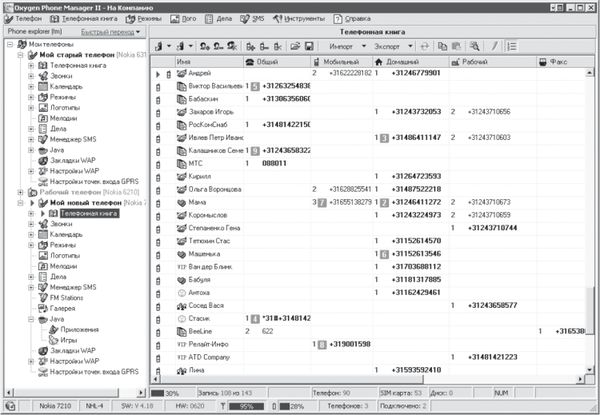Screen dimensions: 600x415
Task: Click the Справка help menu icon
Action: pos(339,18)
